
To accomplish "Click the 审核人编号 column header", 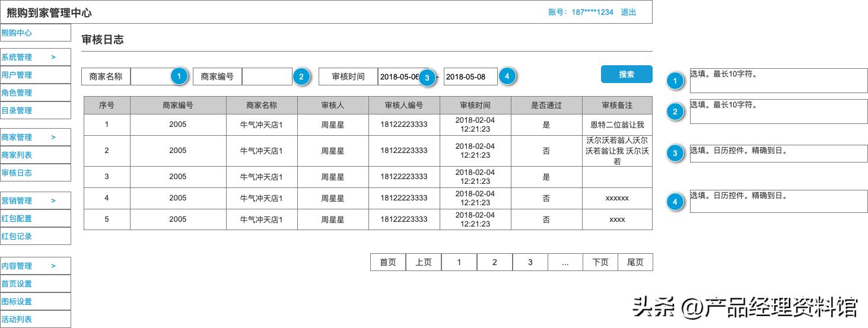I will click(404, 106).
